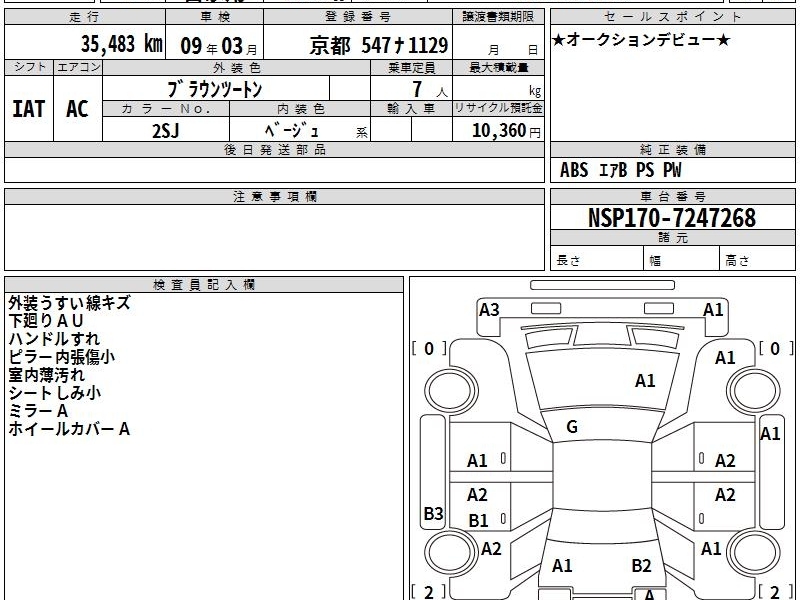Click the 幅 dimension cell
Screen dimensions: 800x600
682,260
